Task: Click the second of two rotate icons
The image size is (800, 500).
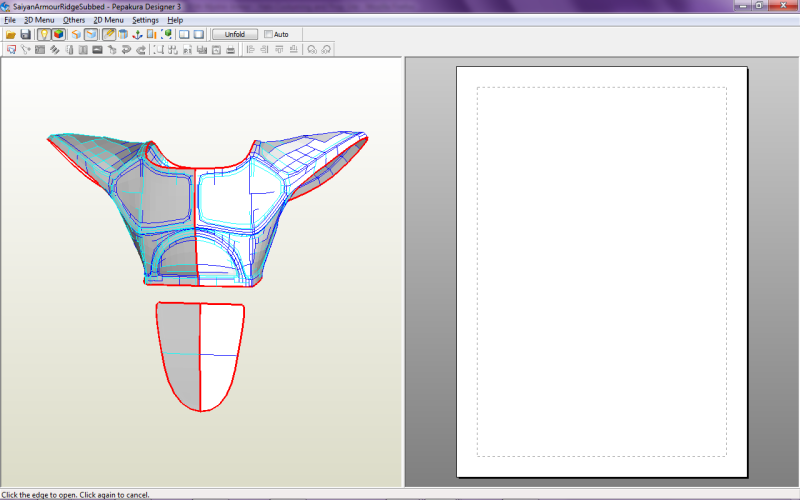Action: click(326, 49)
